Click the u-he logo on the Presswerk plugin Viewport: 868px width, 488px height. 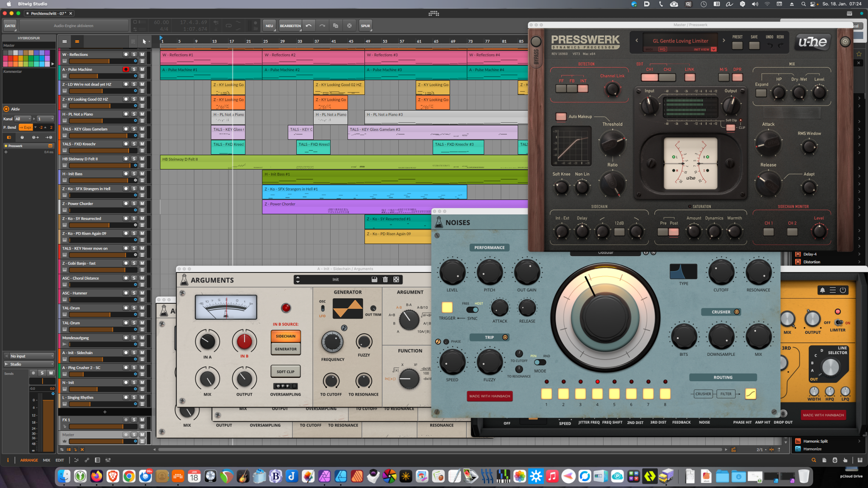coord(812,42)
